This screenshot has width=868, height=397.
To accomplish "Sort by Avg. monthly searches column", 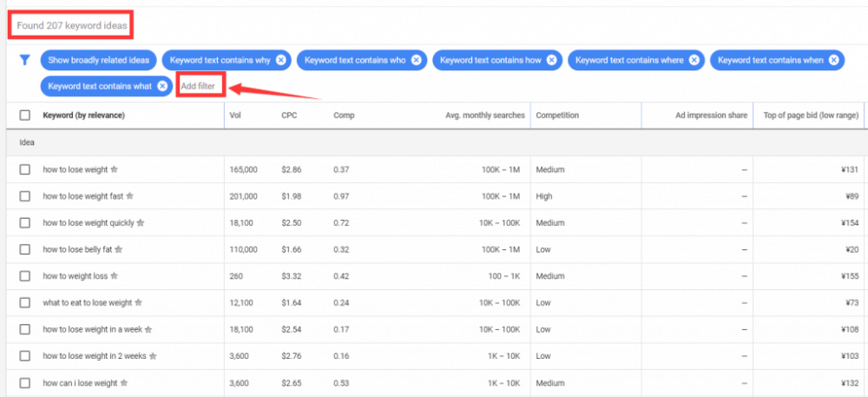I will coord(484,116).
